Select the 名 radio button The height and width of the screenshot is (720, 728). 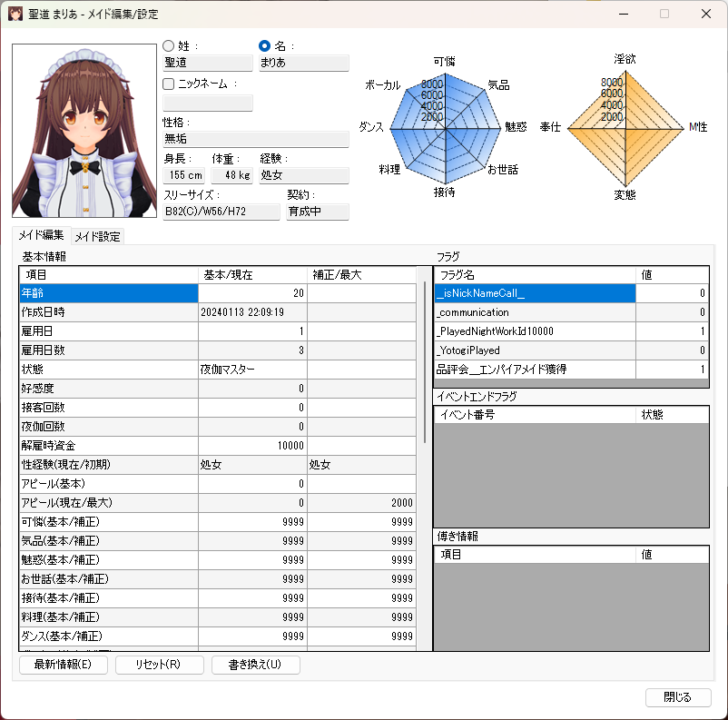tap(265, 45)
